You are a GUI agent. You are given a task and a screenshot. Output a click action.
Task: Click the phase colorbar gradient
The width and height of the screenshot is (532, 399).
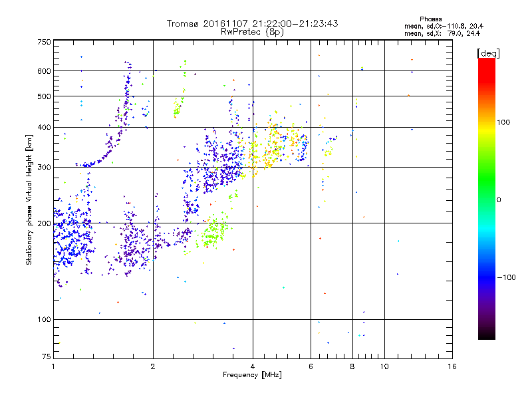tap(487, 198)
